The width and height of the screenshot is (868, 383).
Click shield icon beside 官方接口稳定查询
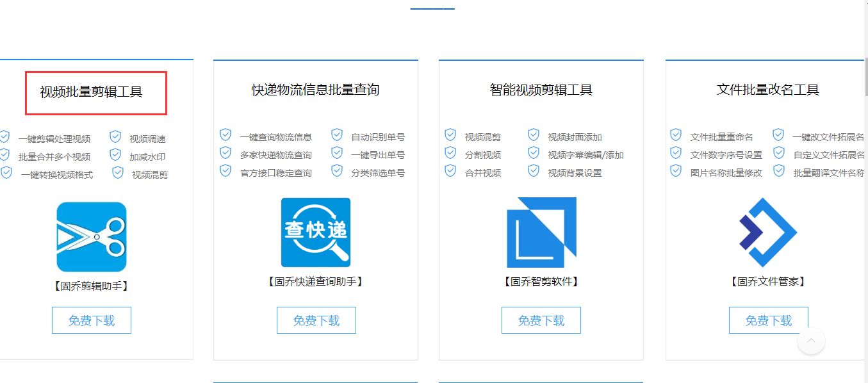click(x=225, y=170)
